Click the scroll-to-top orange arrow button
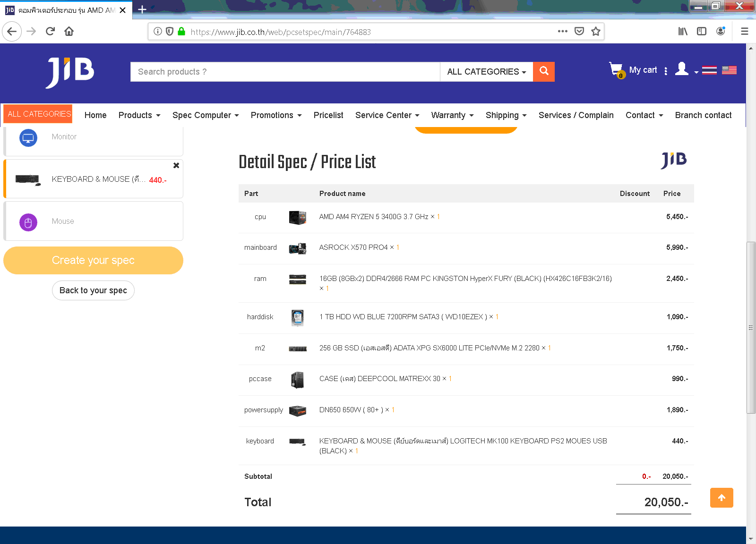The height and width of the screenshot is (544, 756). coord(722,498)
